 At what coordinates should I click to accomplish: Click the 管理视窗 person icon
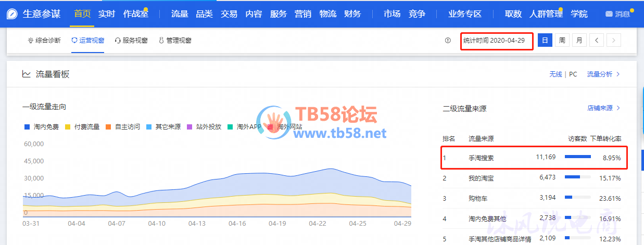161,41
